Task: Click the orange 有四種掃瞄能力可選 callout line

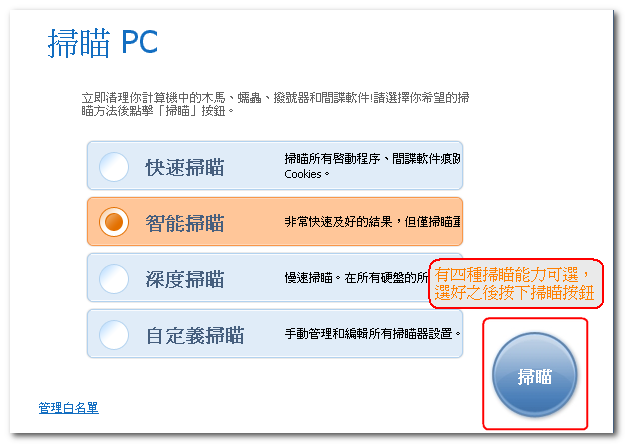Action: click(512, 275)
